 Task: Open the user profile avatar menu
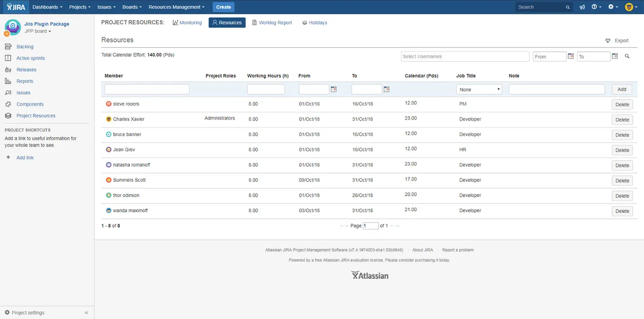(x=631, y=7)
